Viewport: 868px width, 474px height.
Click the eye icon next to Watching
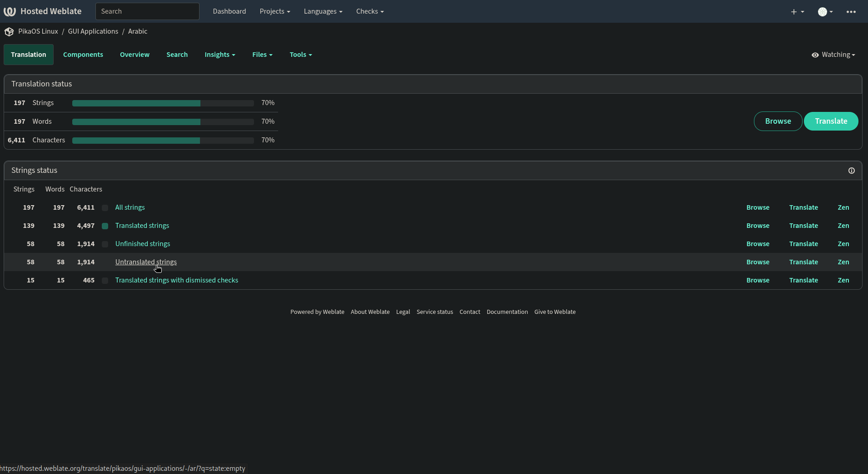coord(815,55)
